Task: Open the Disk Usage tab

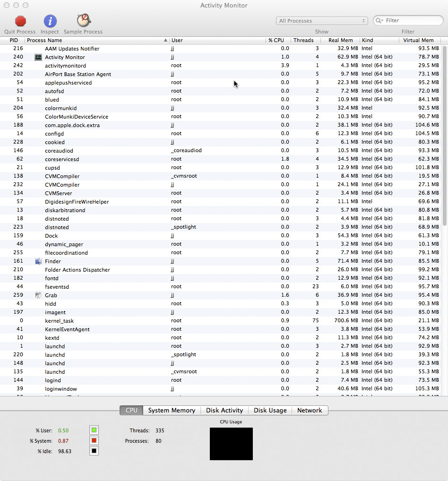Action: (270, 410)
